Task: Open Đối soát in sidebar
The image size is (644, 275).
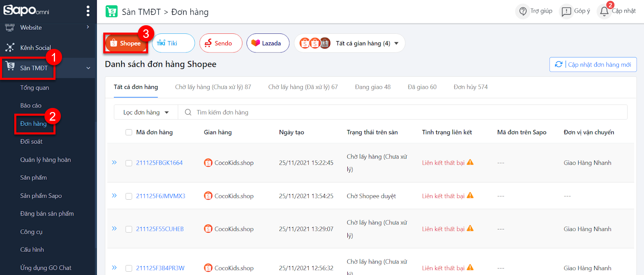Action: click(x=31, y=141)
